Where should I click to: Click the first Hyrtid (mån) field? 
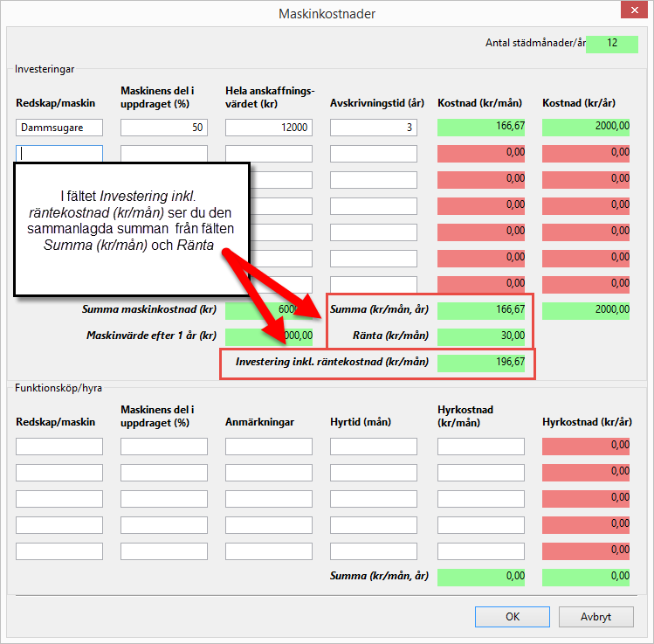[374, 447]
